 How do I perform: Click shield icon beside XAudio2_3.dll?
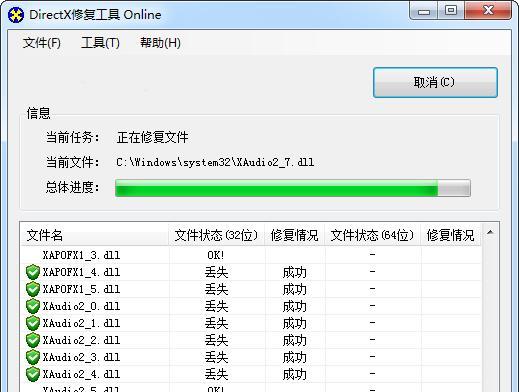click(33, 357)
